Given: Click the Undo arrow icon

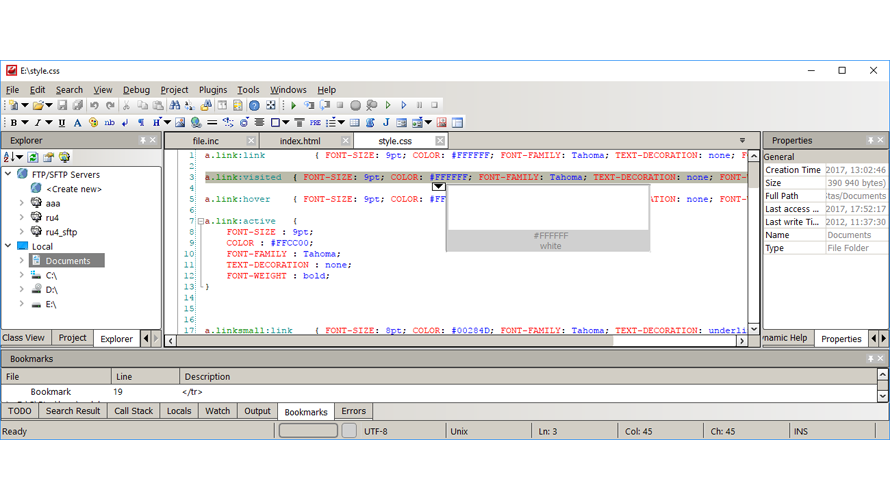Looking at the screenshot, I should (94, 106).
